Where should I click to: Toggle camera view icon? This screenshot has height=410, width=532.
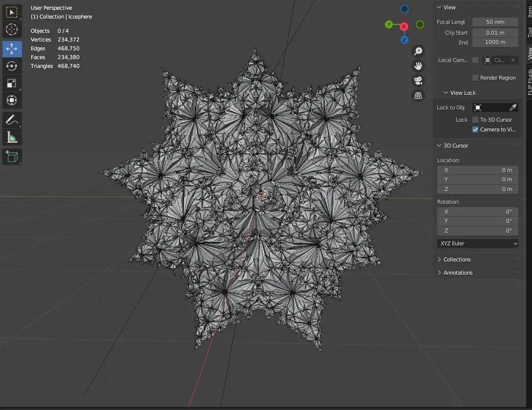[x=418, y=81]
